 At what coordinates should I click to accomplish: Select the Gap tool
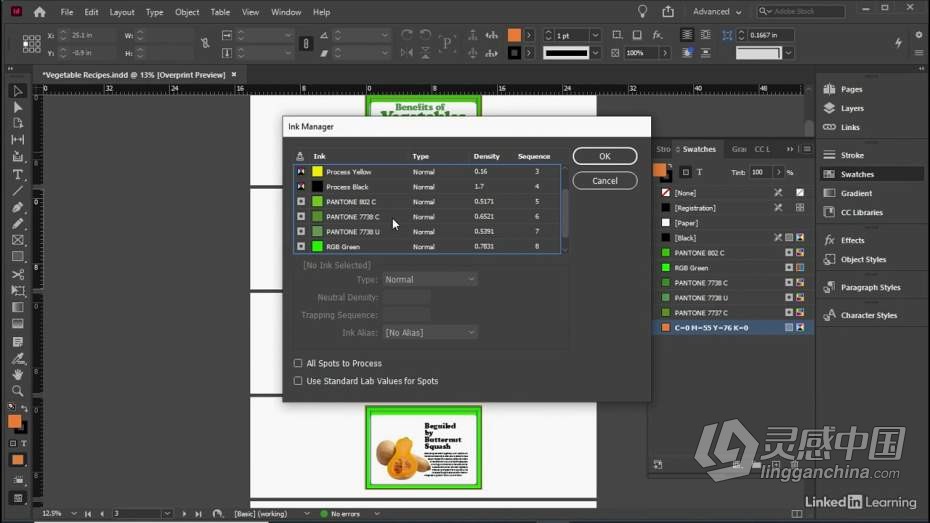[x=17, y=139]
